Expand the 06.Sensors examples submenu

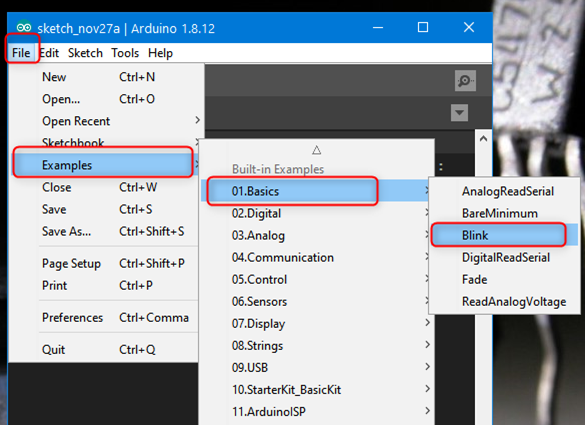(x=316, y=301)
